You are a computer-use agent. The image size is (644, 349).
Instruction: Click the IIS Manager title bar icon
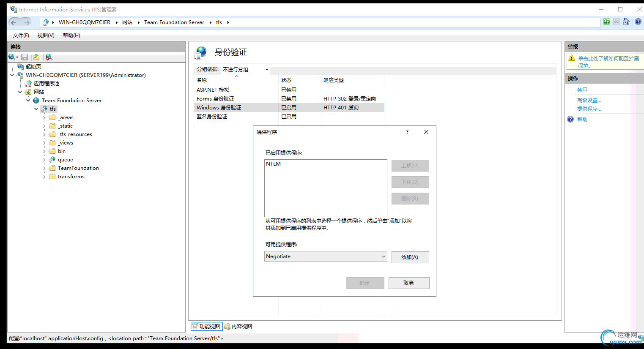pos(14,9)
